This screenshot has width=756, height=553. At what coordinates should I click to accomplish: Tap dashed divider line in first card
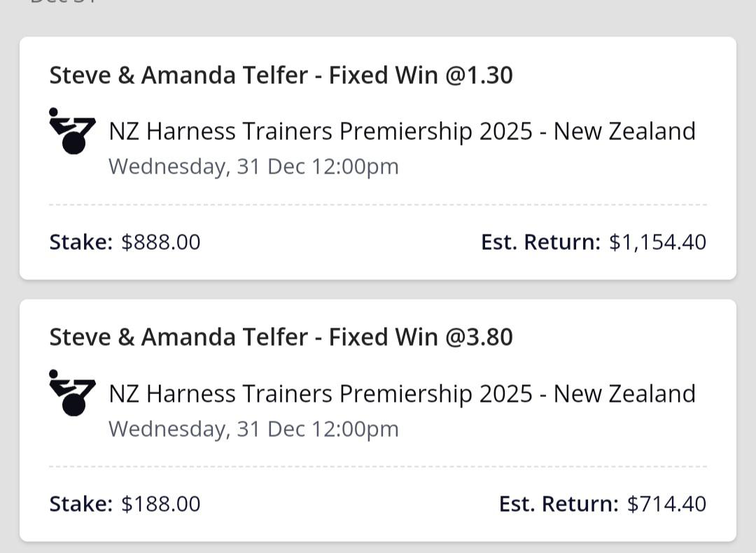point(378,205)
